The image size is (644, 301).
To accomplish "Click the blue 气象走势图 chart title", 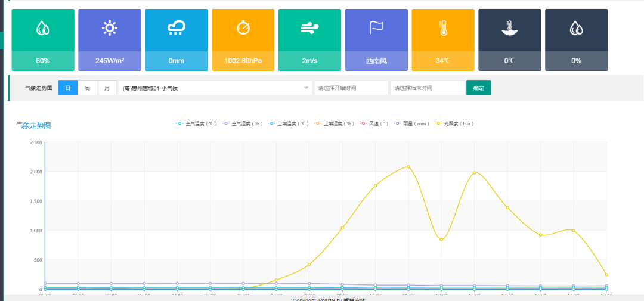I will click(x=33, y=125).
